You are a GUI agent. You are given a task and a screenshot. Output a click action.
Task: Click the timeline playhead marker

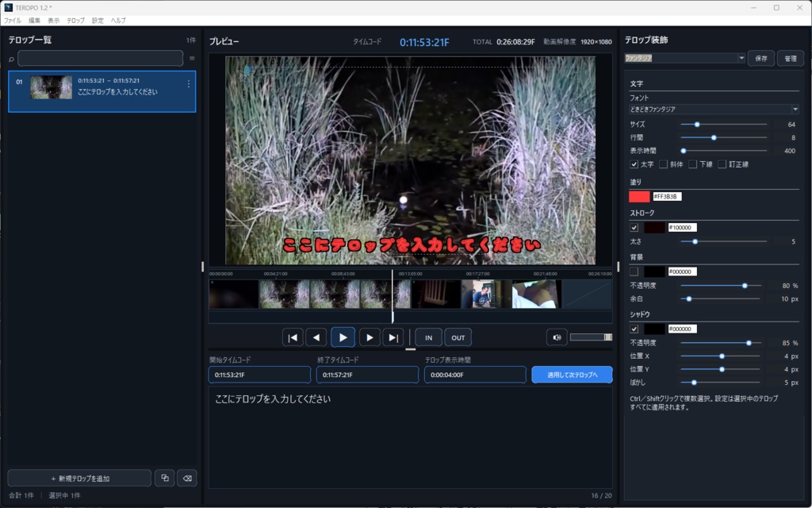pyautogui.click(x=392, y=297)
